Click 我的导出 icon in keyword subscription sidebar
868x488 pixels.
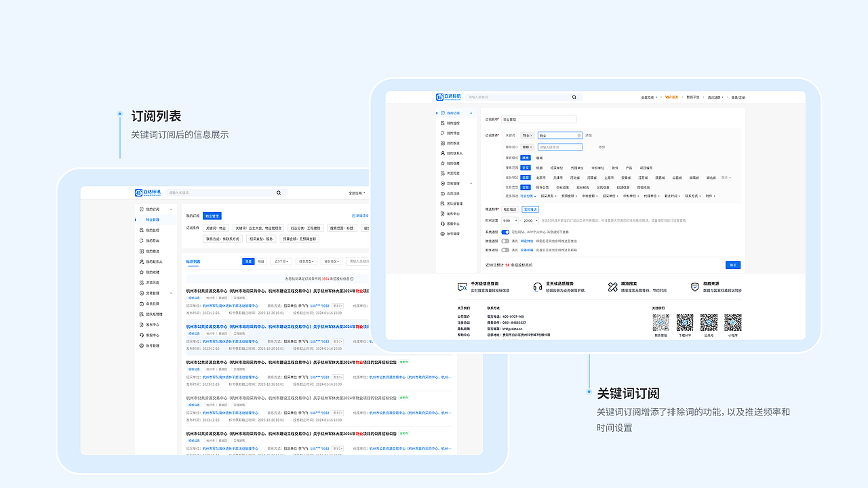click(x=442, y=133)
